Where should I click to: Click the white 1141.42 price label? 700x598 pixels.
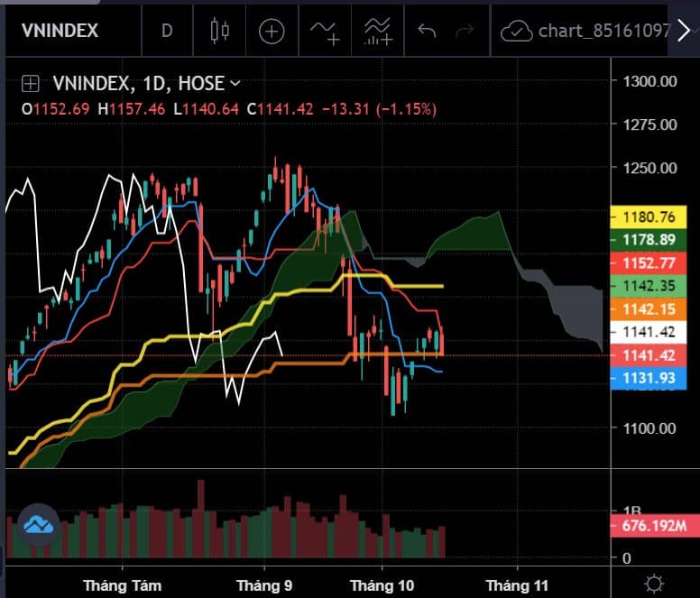(649, 332)
